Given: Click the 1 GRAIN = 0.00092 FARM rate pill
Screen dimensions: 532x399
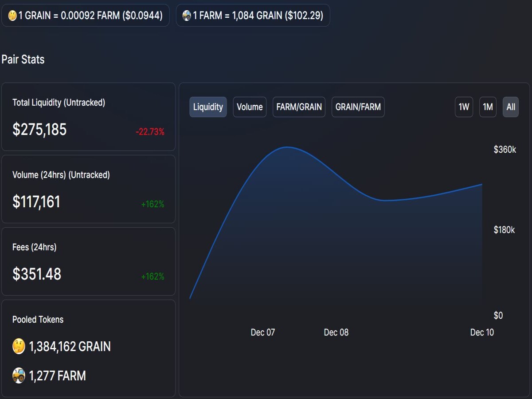Looking at the screenshot, I should click(x=86, y=16).
